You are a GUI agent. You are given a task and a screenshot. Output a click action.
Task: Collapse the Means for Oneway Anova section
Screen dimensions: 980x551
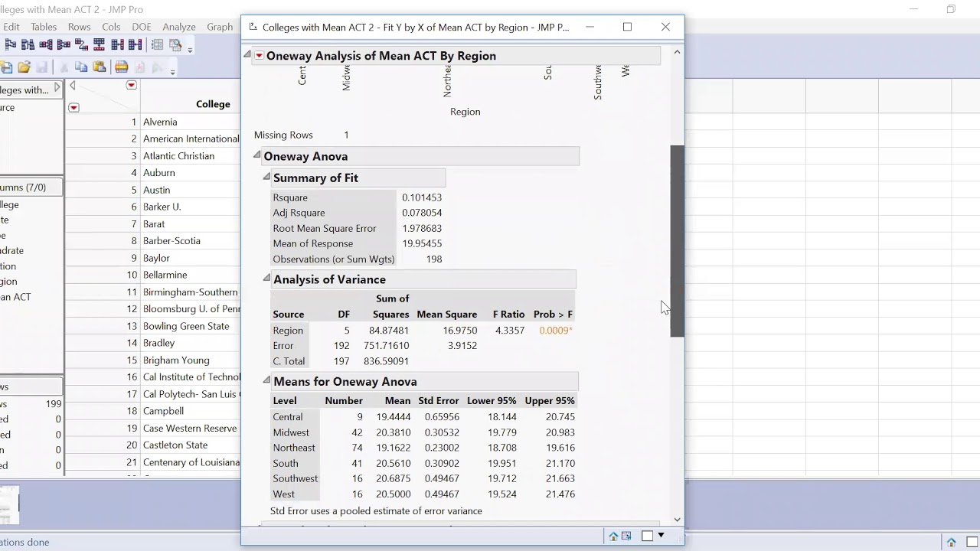266,380
